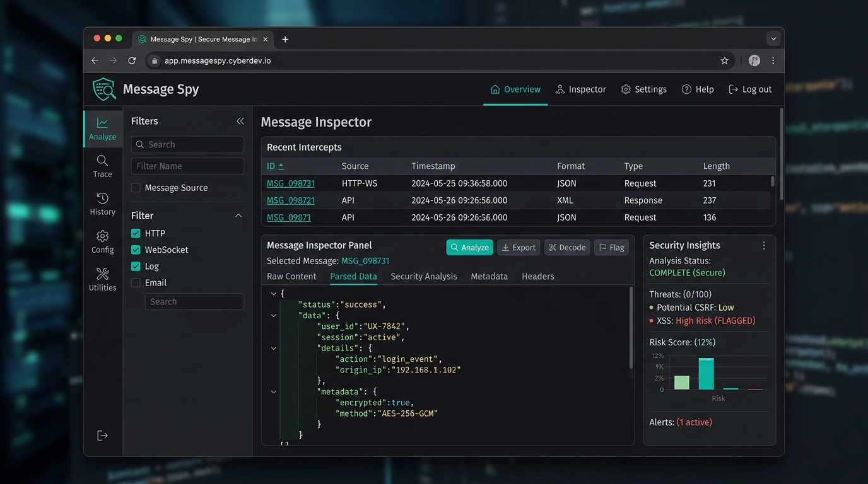Viewport: 868px width, 484px height.
Task: Uncheck the WebSocket filter
Action: point(136,250)
